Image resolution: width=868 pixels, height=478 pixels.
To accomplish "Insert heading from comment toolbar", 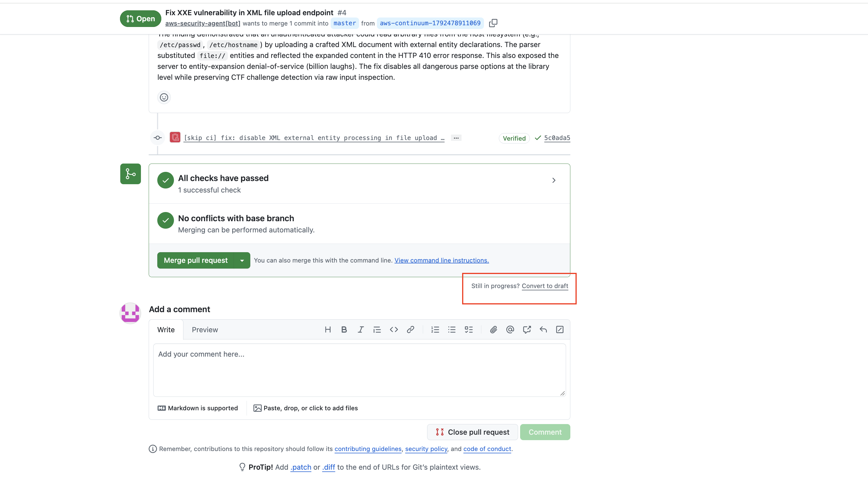I will click(328, 329).
